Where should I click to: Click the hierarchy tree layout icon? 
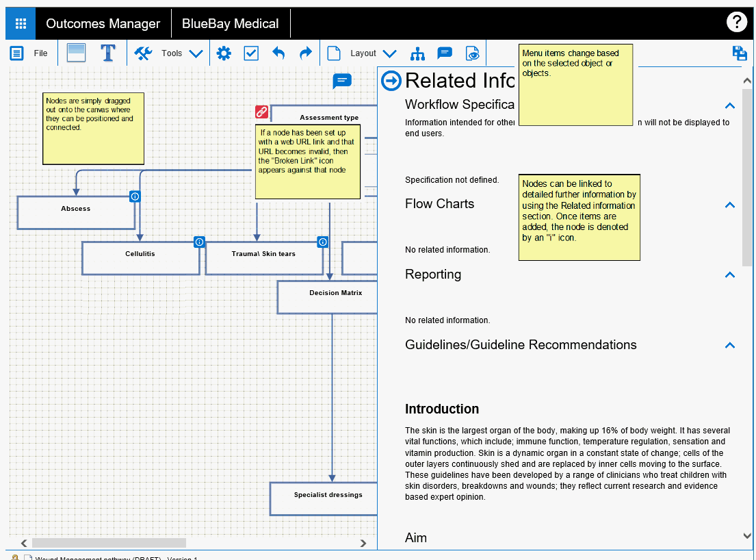tap(417, 53)
